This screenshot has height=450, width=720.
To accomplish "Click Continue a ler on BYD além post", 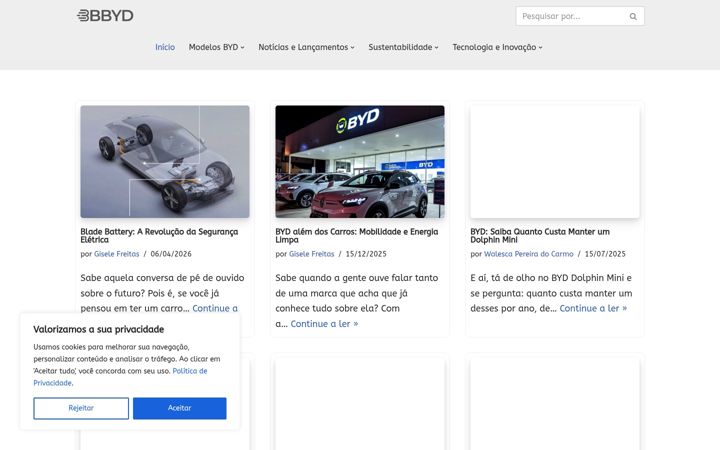I will pos(324,324).
